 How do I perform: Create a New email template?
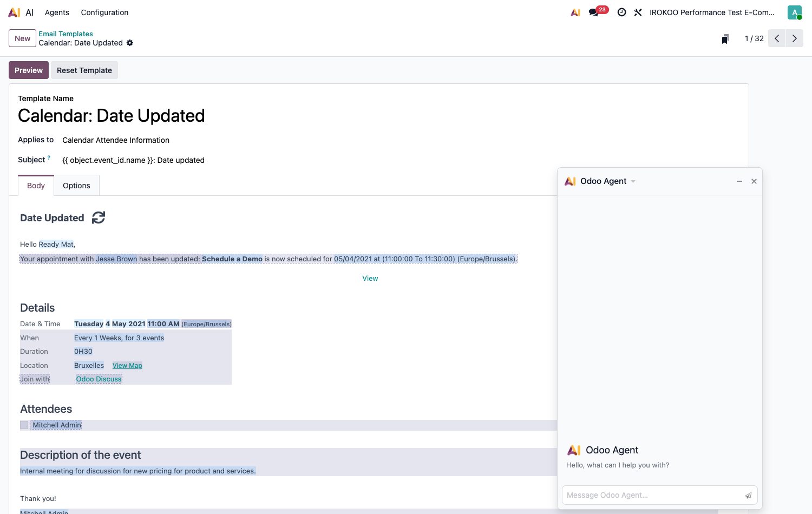pos(22,38)
